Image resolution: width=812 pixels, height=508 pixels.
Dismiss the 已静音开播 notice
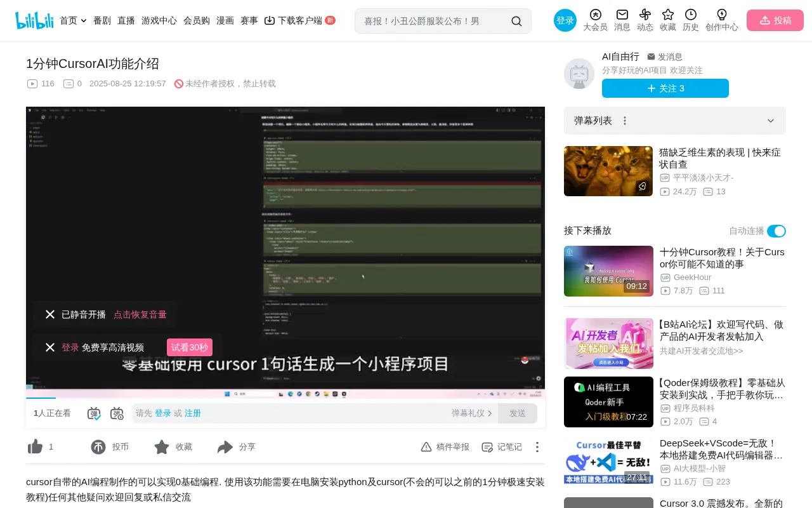click(x=50, y=314)
